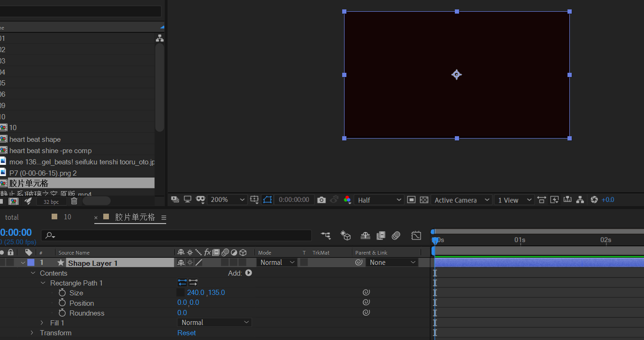Click the 32 bpc color depth button

pos(51,201)
